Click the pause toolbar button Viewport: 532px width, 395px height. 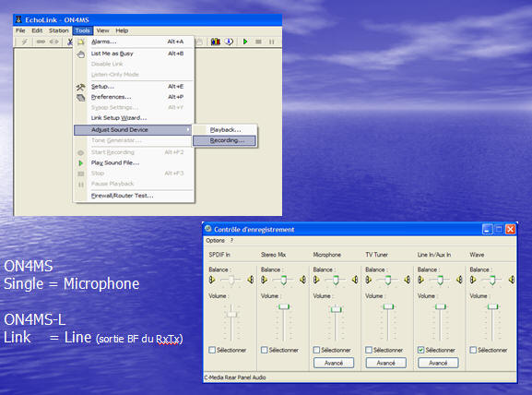pyautogui.click(x=271, y=42)
